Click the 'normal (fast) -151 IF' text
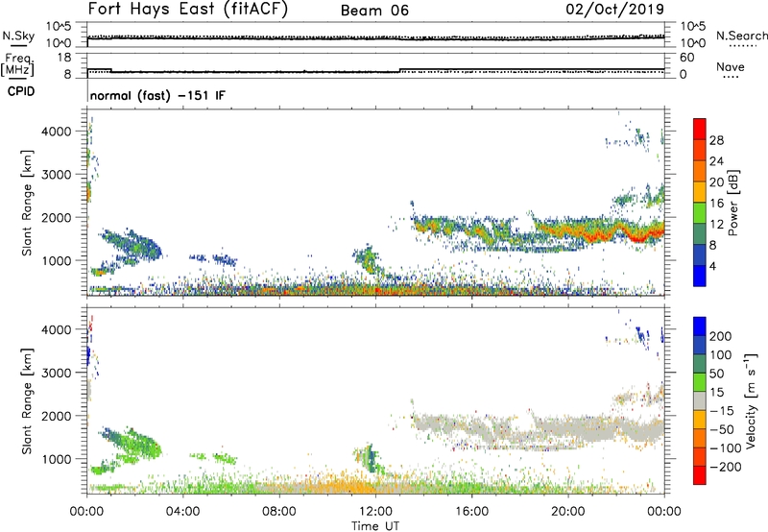The width and height of the screenshot is (768, 532). [x=157, y=95]
